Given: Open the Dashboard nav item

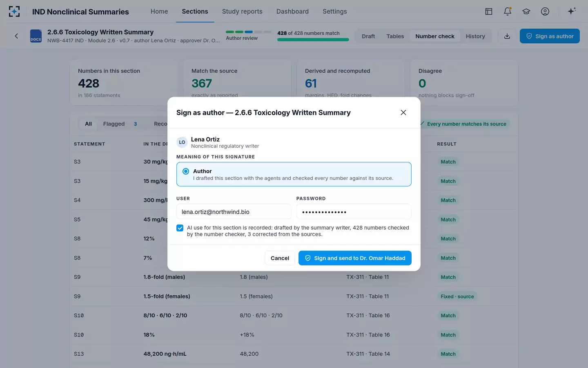Looking at the screenshot, I should 292,11.
